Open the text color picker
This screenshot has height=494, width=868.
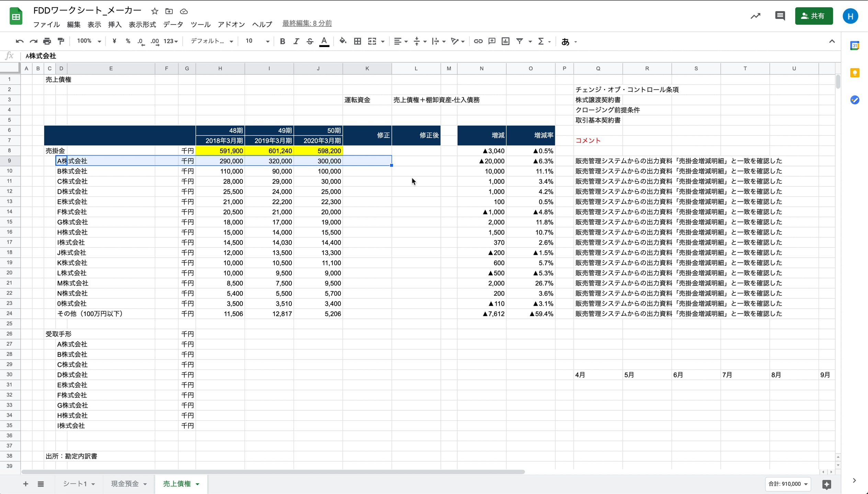pyautogui.click(x=324, y=41)
